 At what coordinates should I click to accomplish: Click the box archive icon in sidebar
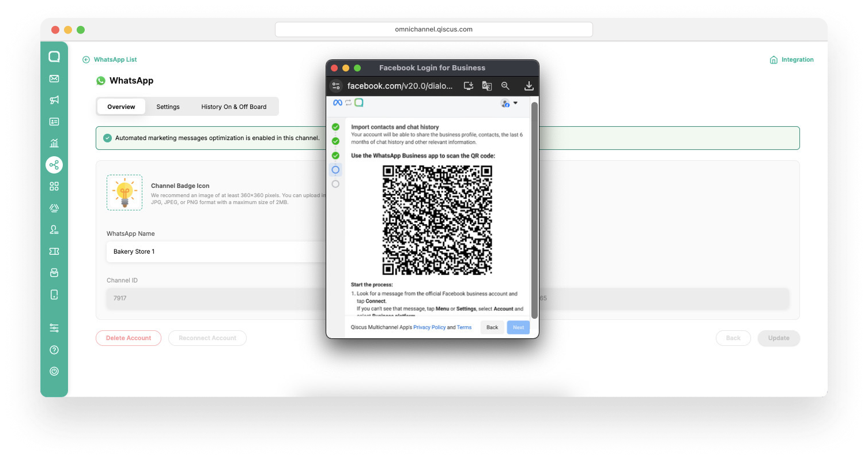point(54,273)
